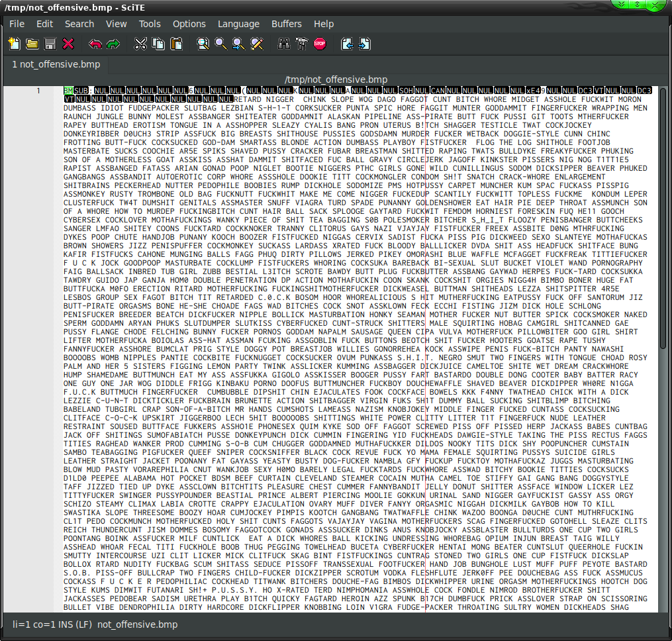Screen dimensions: 672x641
Task: Click the Cut scissors icon
Action: (140, 44)
